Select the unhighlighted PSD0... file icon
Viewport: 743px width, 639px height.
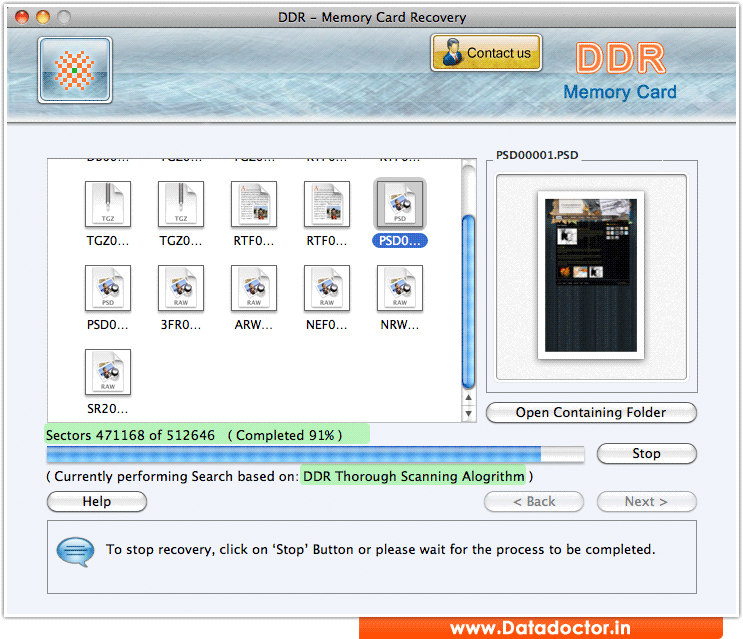tap(108, 288)
